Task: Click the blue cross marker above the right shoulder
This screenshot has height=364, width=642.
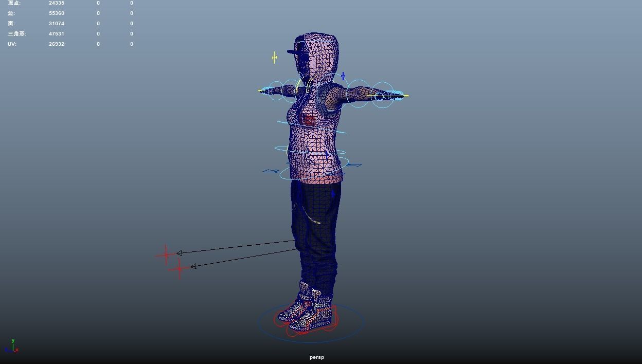Action: [343, 76]
